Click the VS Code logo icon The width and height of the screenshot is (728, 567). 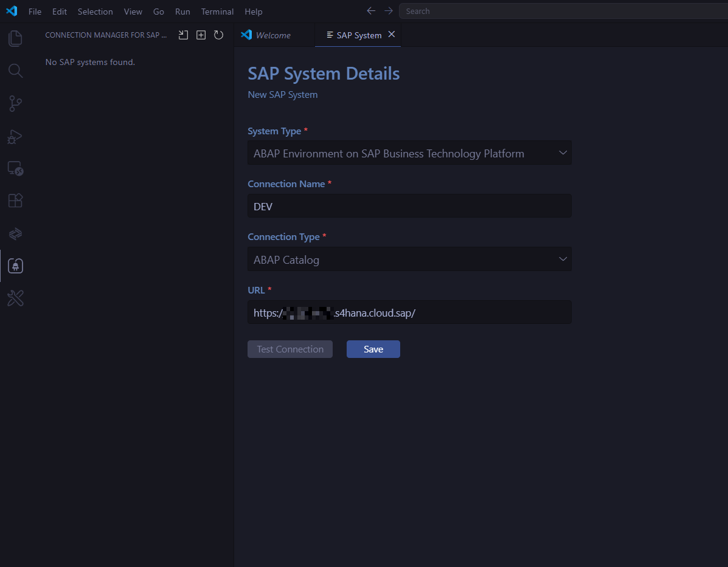[x=12, y=11]
